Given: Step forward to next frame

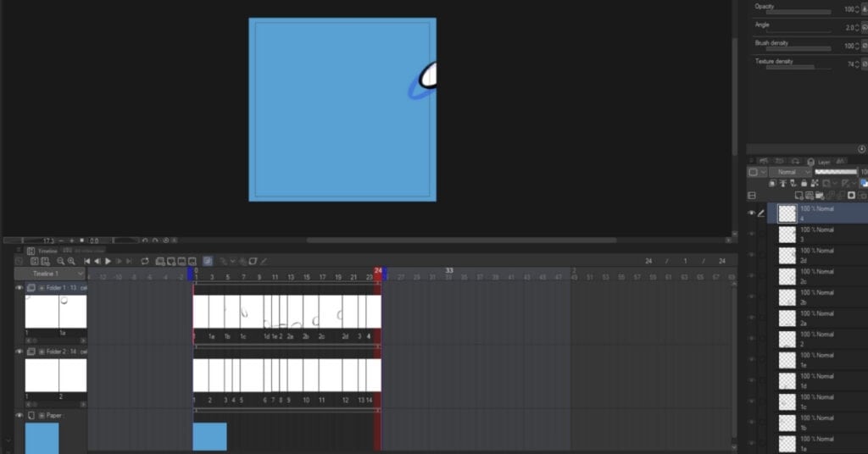Looking at the screenshot, I should tap(119, 261).
